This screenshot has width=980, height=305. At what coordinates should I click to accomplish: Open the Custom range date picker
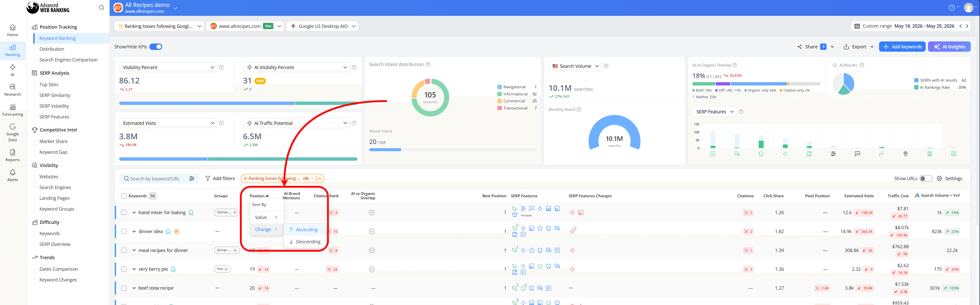coord(904,26)
